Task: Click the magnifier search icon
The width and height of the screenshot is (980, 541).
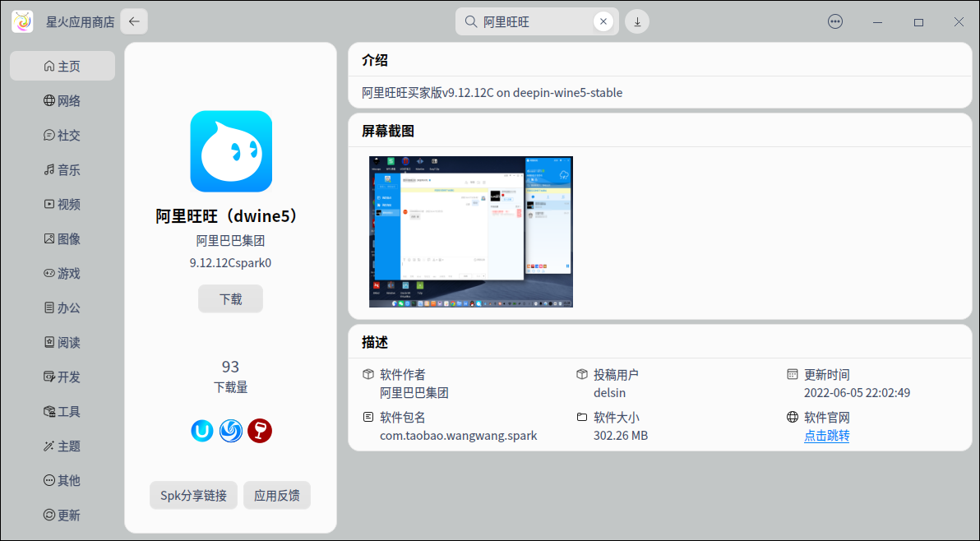Action: point(470,22)
